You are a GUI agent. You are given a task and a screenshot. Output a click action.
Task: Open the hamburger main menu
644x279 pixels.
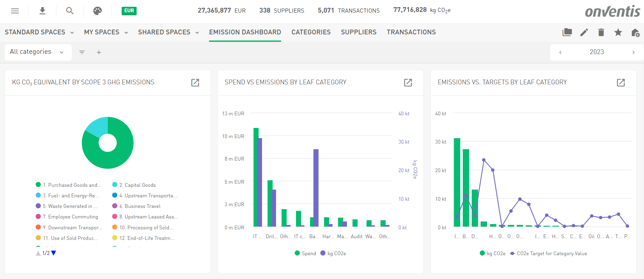[x=15, y=11]
